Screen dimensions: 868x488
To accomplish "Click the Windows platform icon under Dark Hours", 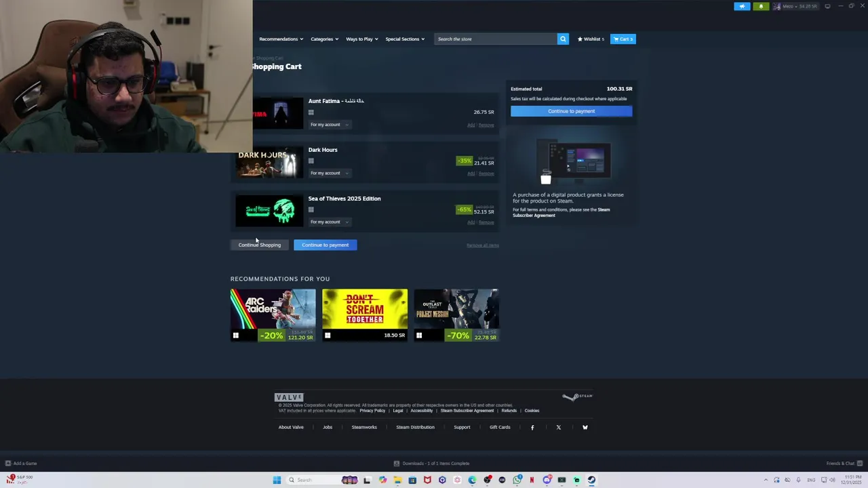I will [311, 161].
